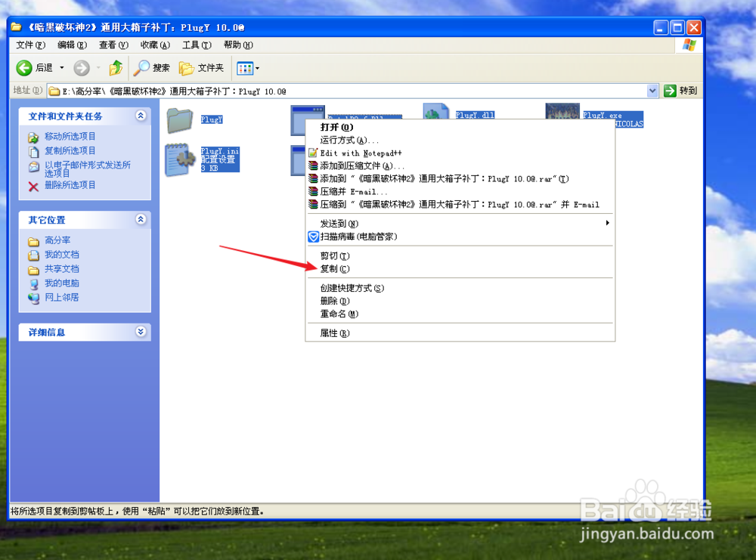
Task: Click the Back navigation arrow icon
Action: (24, 68)
